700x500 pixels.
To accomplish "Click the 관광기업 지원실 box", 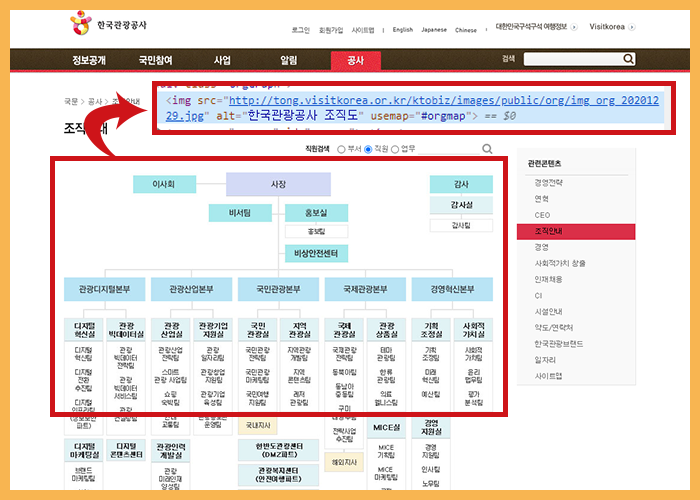I will click(213, 330).
